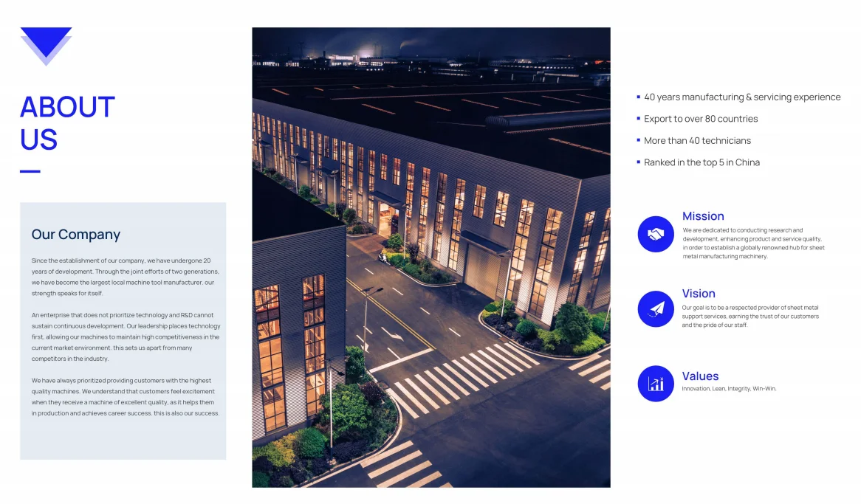Image resolution: width=861 pixels, height=504 pixels.
Task: Click the Values bar chart icon
Action: tap(656, 384)
